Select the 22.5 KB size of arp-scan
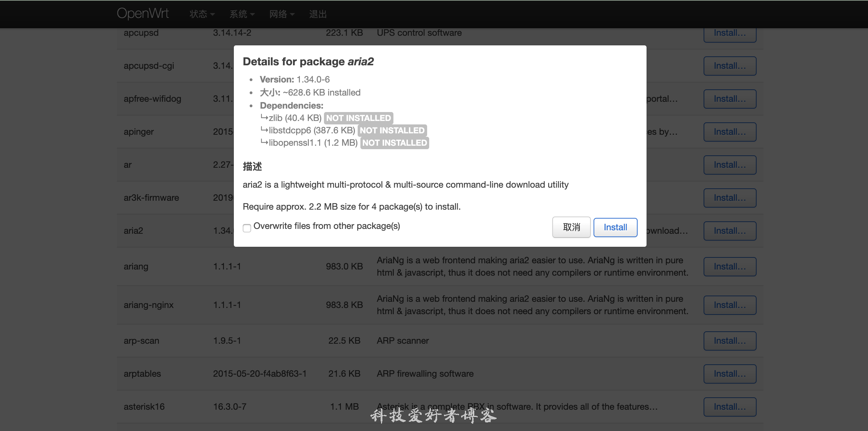Viewport: 868px width, 431px height. coord(344,341)
